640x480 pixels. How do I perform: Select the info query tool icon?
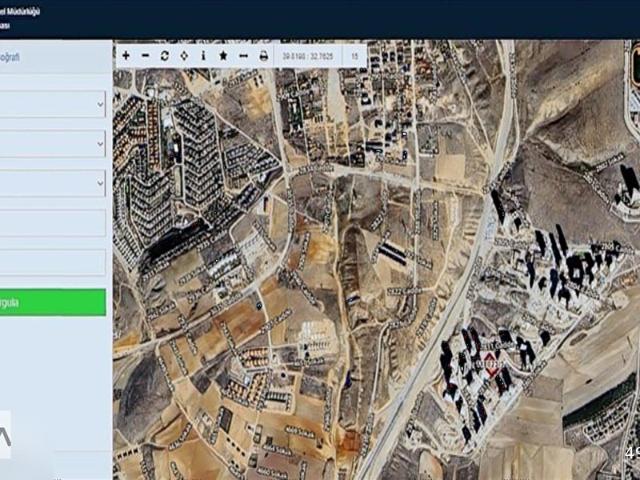pyautogui.click(x=203, y=56)
